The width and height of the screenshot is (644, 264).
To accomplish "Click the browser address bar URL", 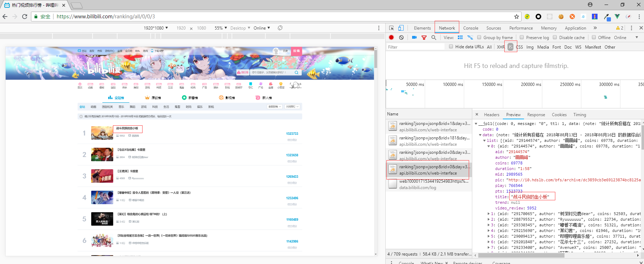I will 106,17.
